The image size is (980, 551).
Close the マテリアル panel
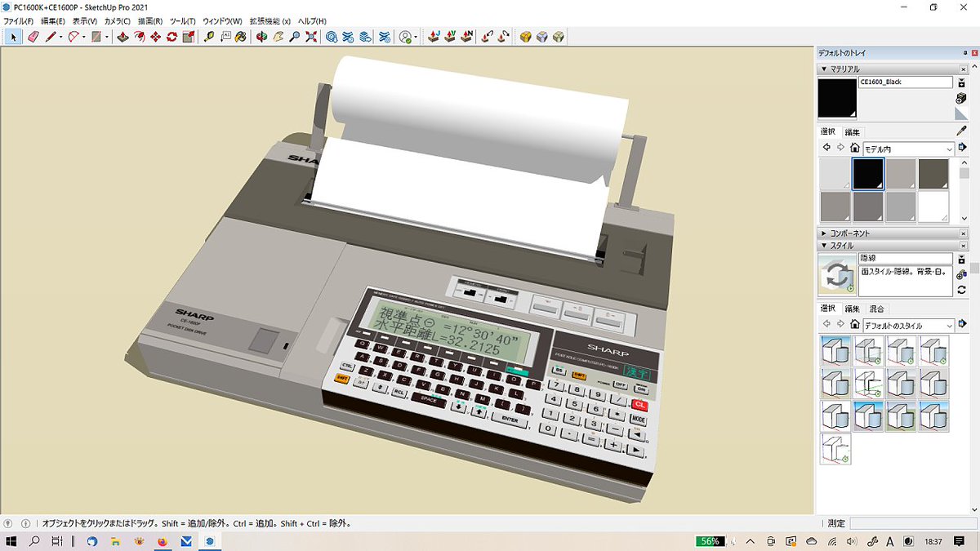click(964, 69)
